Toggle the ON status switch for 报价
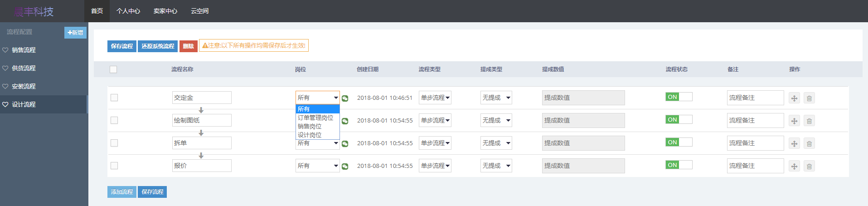 pos(679,165)
